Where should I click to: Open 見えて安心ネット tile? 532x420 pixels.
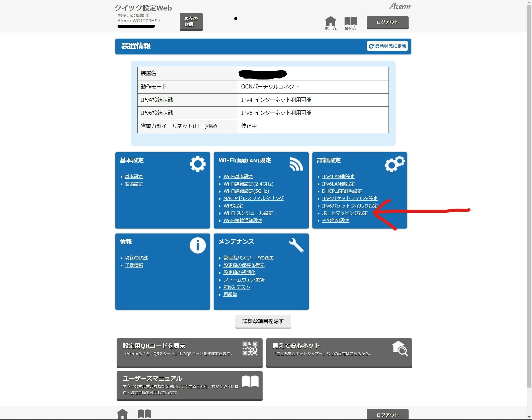click(339, 353)
